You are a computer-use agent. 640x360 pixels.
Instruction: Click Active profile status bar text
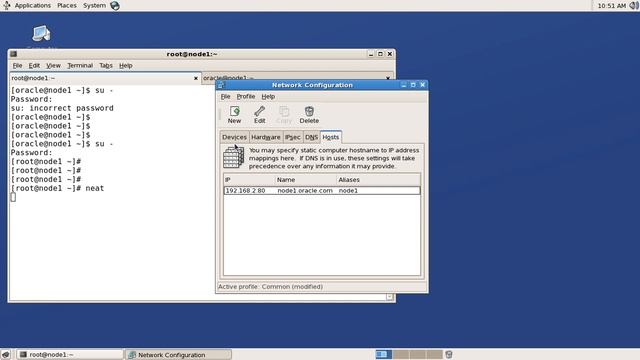pos(270,287)
